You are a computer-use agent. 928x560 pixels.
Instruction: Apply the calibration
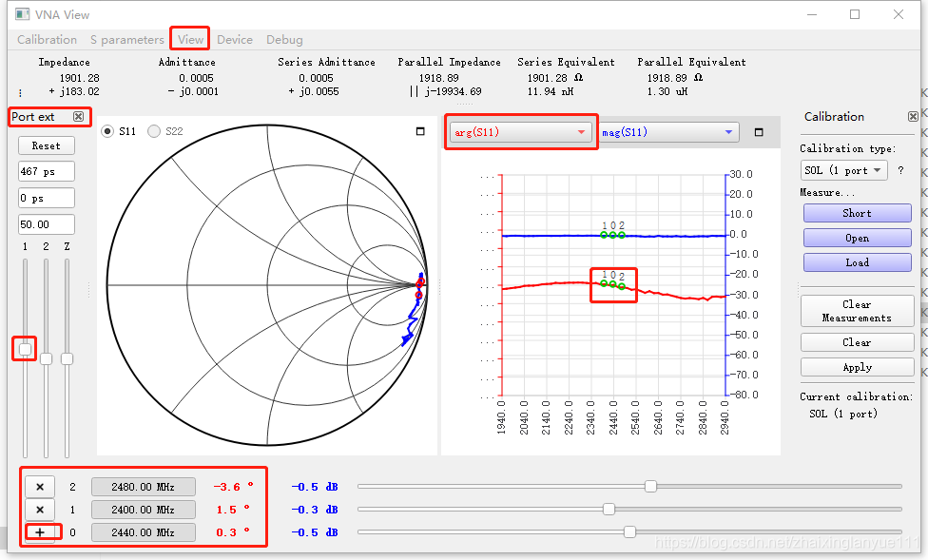tap(857, 367)
